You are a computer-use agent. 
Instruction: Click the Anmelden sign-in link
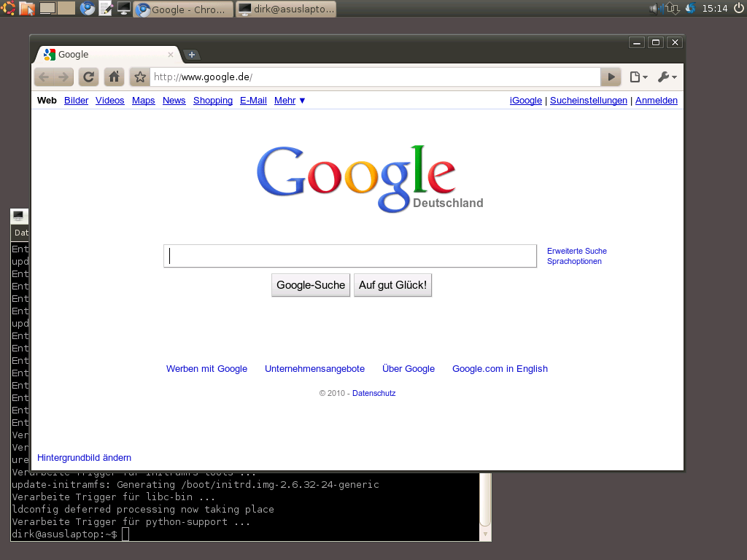(656, 101)
